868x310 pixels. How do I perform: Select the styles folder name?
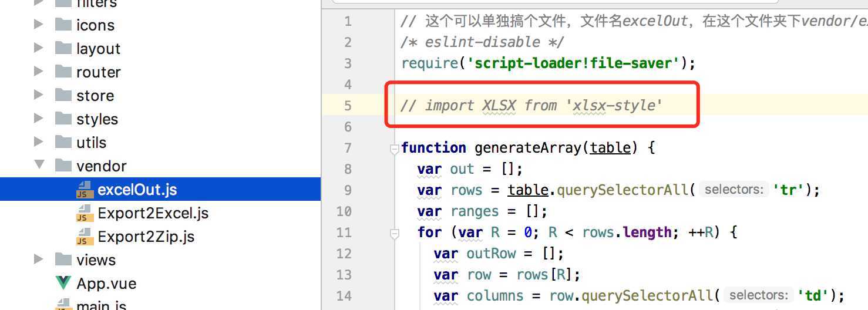pyautogui.click(x=97, y=119)
